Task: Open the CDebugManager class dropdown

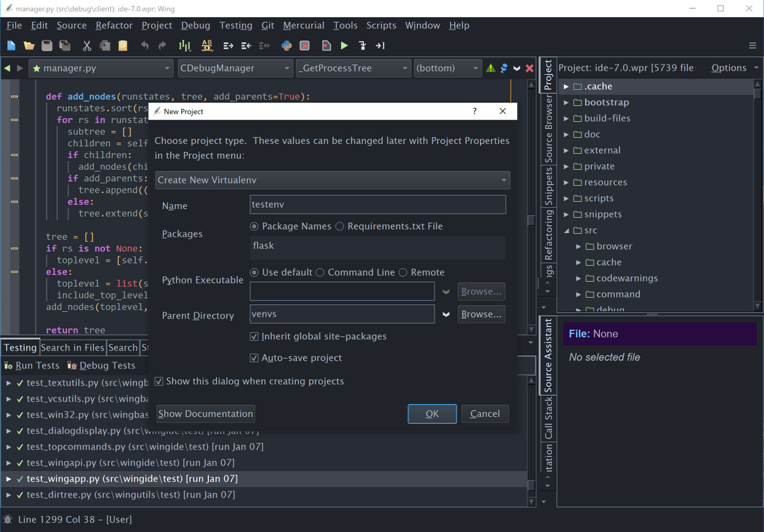Action: point(235,68)
